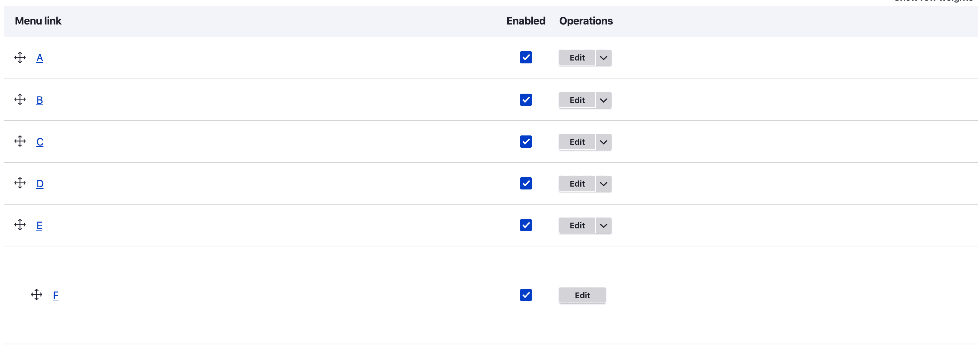Open the nested menu link F
The height and width of the screenshot is (353, 980).
(x=55, y=295)
